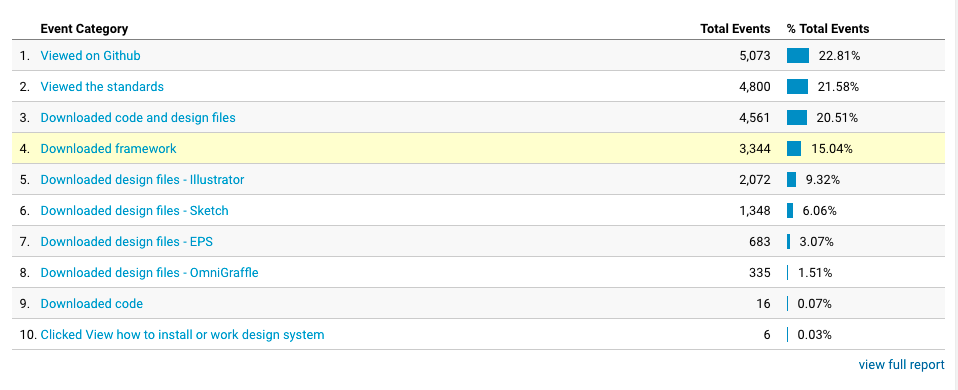Open the Downloaded code category
This screenshot has height=390, width=958.
click(92, 304)
